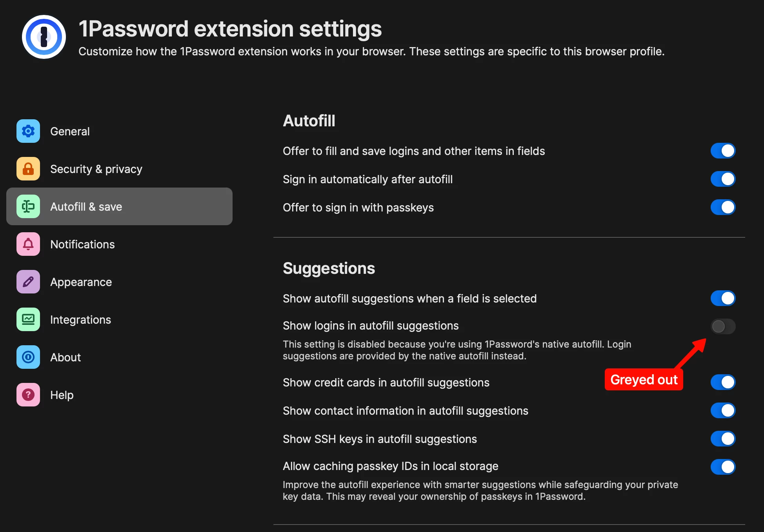This screenshot has width=764, height=532.
Task: Disable Show contact information in suggestions
Action: tap(723, 410)
